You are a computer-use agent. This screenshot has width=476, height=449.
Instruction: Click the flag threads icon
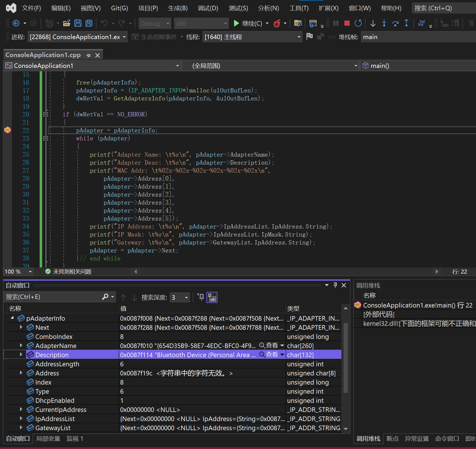(x=309, y=37)
